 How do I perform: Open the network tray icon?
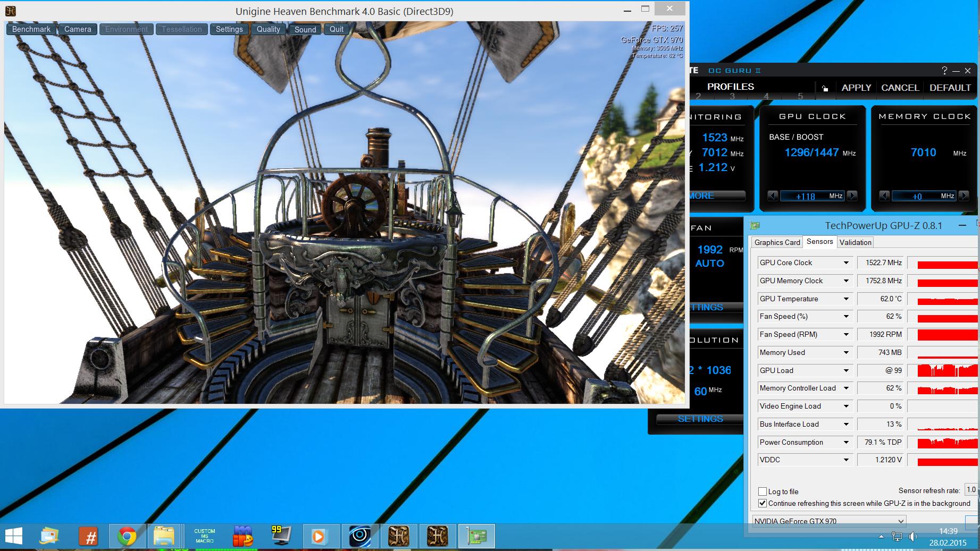coord(897,537)
